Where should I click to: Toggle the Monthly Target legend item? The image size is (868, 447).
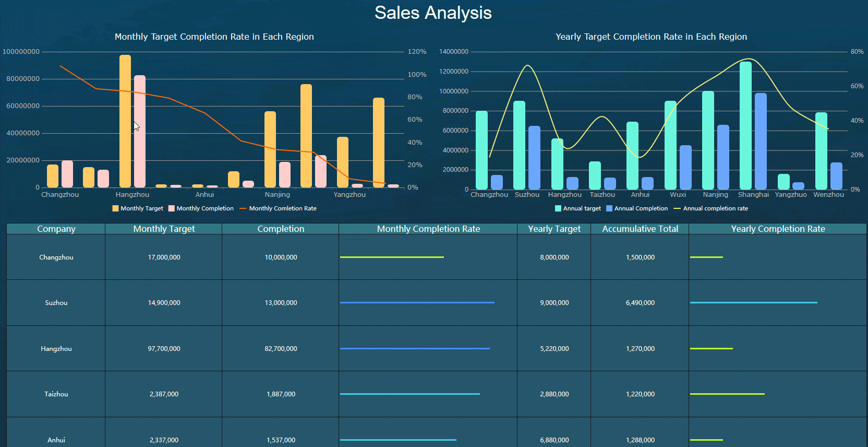(138, 208)
